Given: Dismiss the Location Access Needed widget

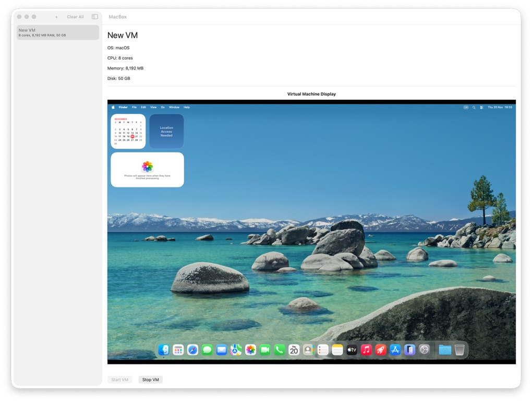Looking at the screenshot, I should 166,131.
